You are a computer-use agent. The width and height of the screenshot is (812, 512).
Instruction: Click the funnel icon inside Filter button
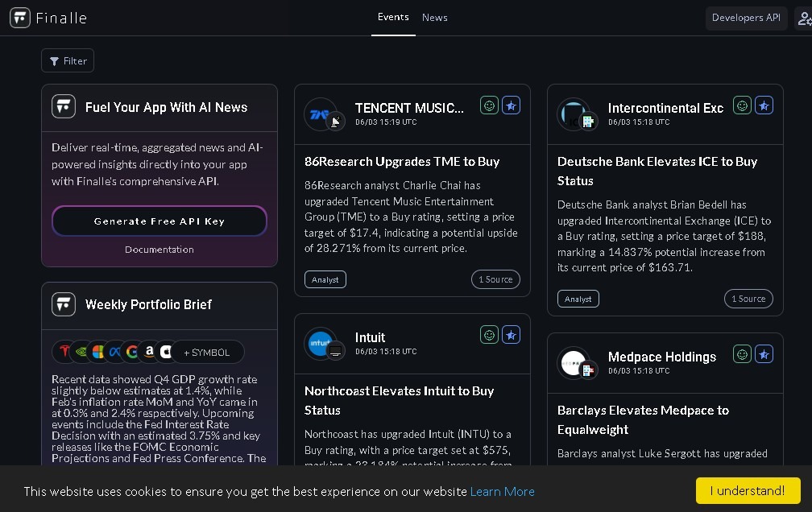(x=54, y=61)
